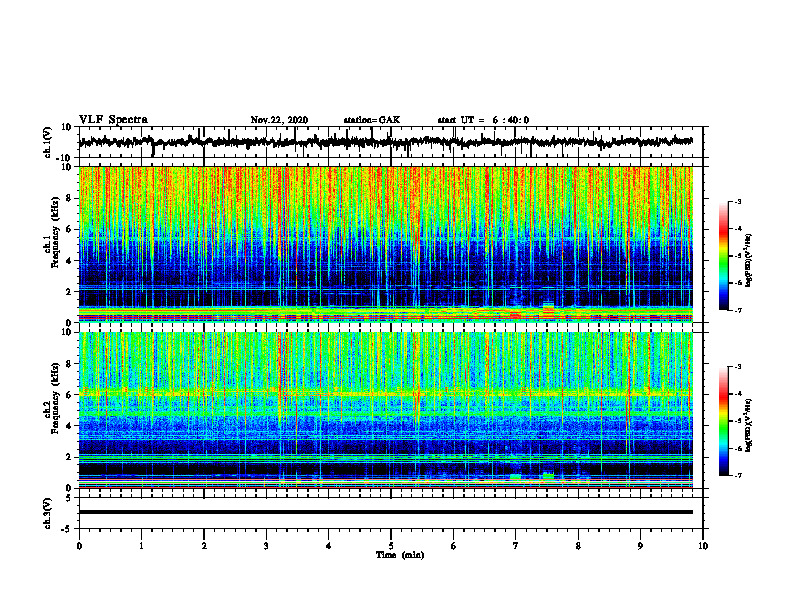Select the date text "Nov.22, 2020"

(279, 120)
